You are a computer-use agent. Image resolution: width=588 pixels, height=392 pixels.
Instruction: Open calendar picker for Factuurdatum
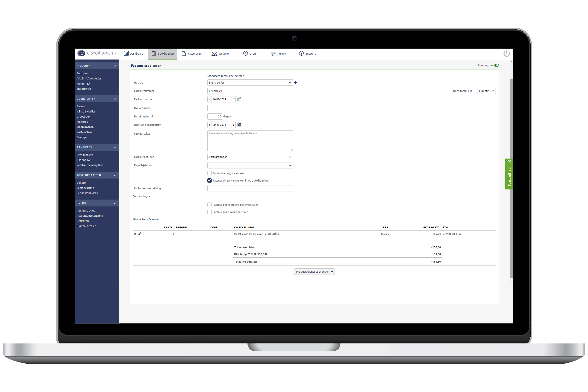point(239,99)
